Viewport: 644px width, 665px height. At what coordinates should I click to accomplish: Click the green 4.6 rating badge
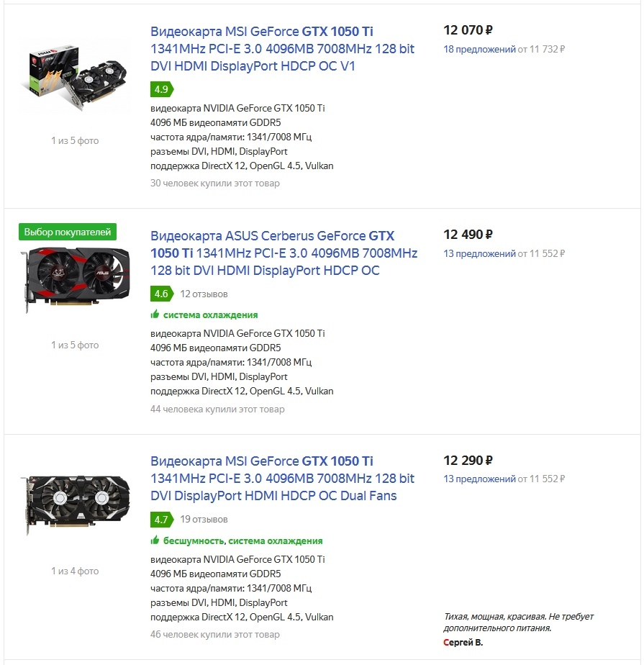[161, 294]
